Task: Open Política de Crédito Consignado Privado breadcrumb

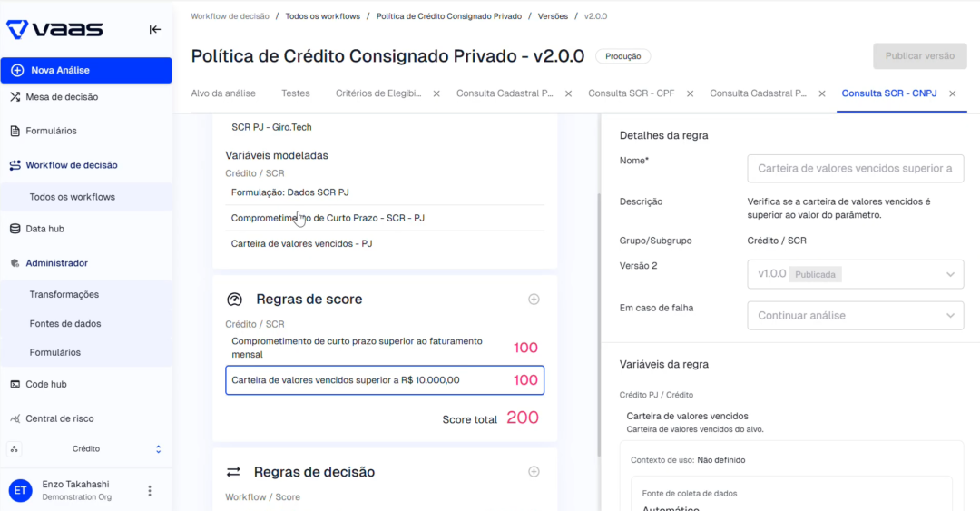Action: pos(449,16)
